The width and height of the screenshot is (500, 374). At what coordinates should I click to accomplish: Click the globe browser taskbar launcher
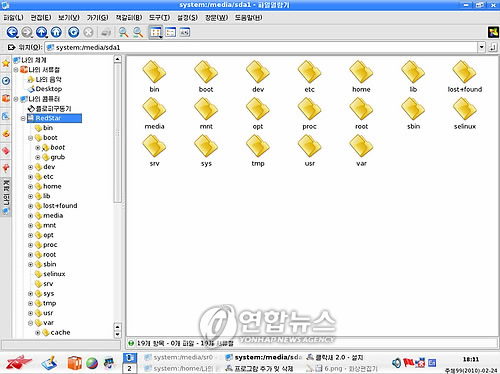pos(92,363)
